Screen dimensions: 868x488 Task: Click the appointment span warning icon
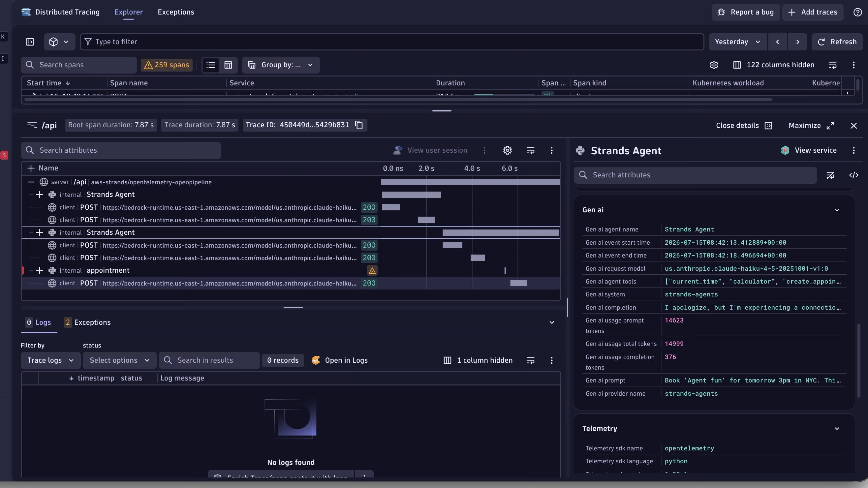tap(372, 270)
